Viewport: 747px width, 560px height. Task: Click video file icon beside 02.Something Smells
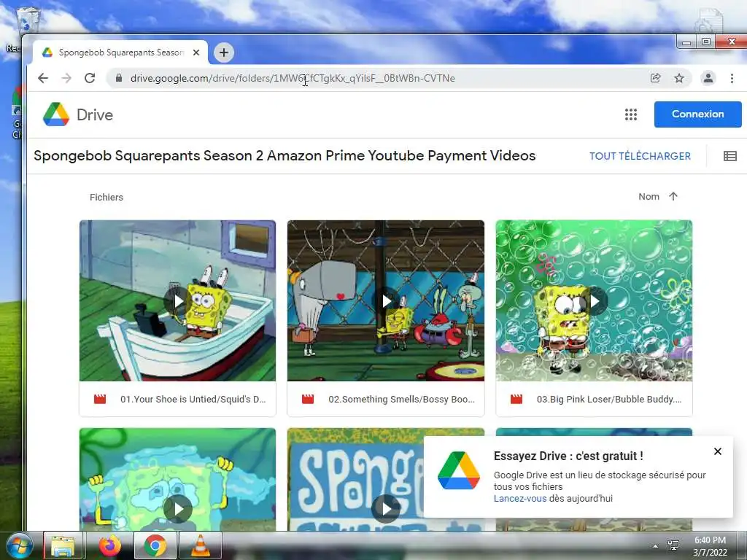point(308,399)
